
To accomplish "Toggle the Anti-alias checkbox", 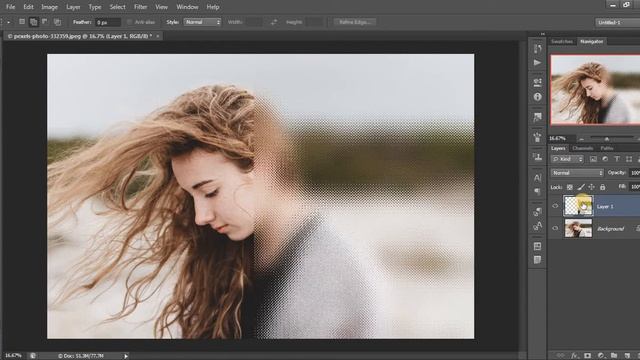I will (129, 22).
